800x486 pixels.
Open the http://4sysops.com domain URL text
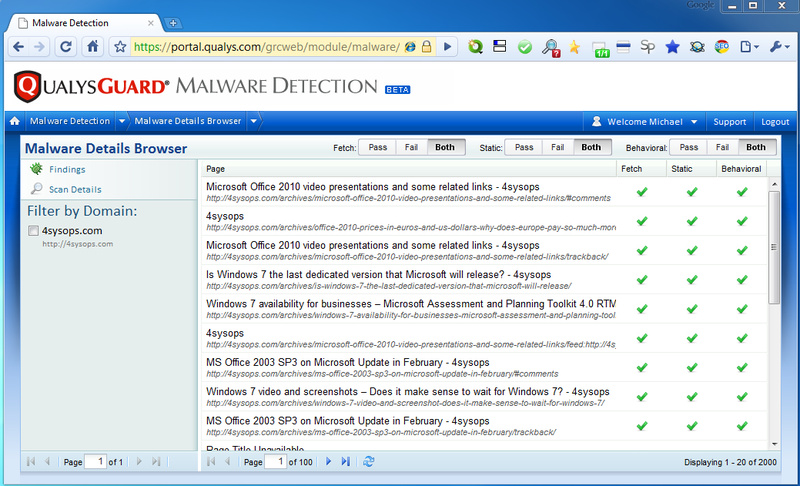coord(78,244)
